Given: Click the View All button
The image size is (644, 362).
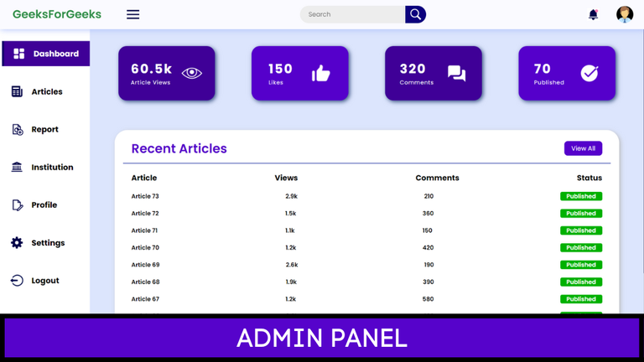Looking at the screenshot, I should click(583, 148).
